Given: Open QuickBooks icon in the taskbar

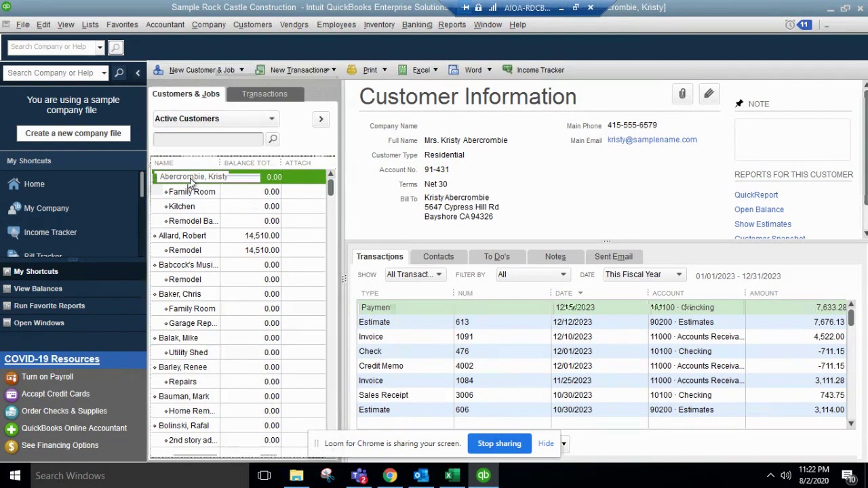Looking at the screenshot, I should (483, 476).
